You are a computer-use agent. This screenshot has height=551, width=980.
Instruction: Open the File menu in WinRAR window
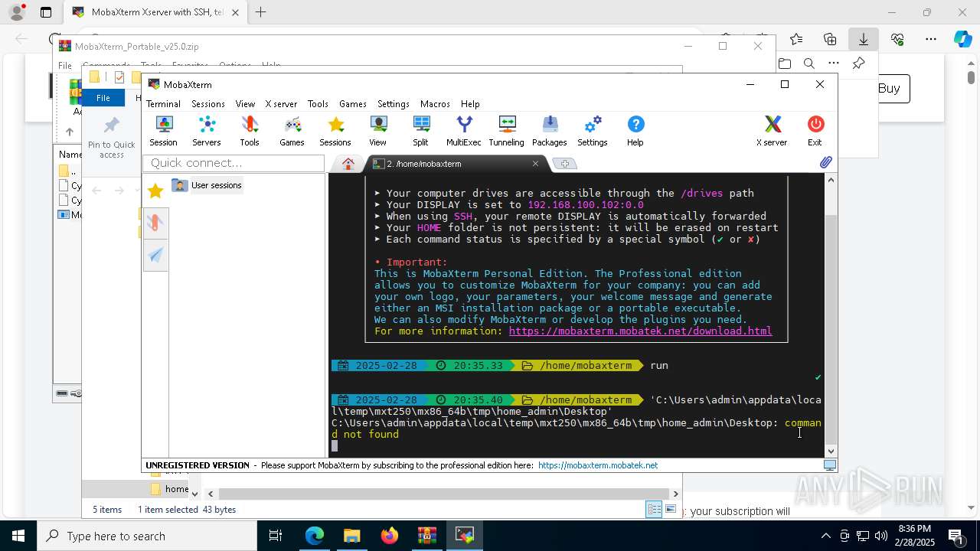[x=65, y=66]
